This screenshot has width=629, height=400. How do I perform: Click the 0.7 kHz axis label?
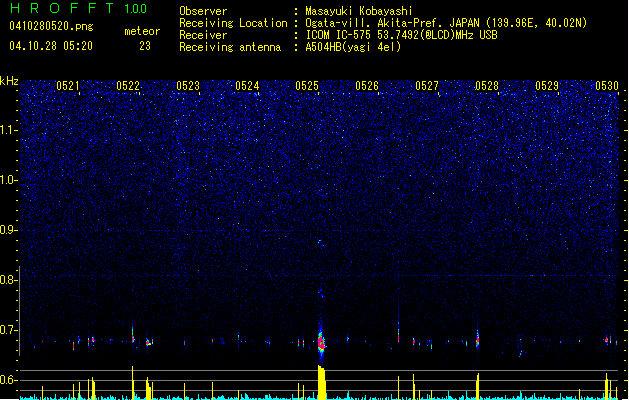coord(8,330)
